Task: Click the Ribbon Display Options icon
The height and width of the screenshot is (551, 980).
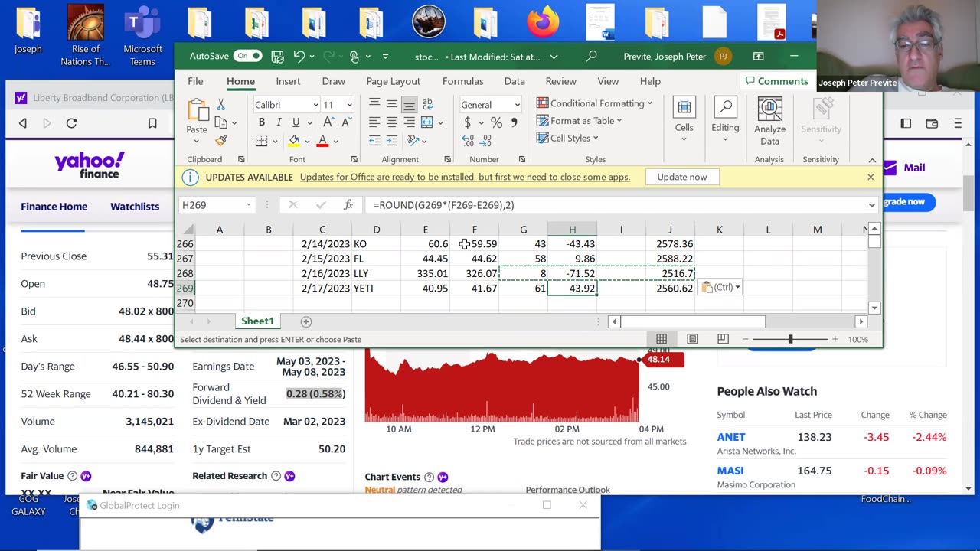Action: 758,56
